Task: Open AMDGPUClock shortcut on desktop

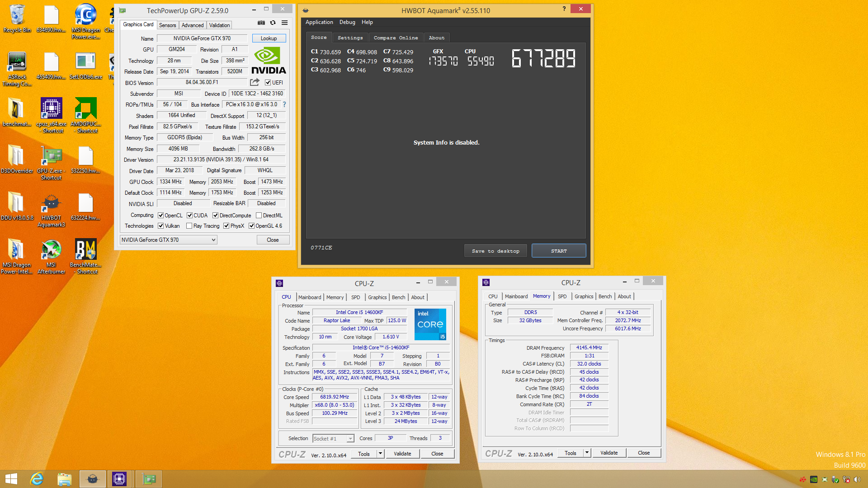Action: (85, 115)
